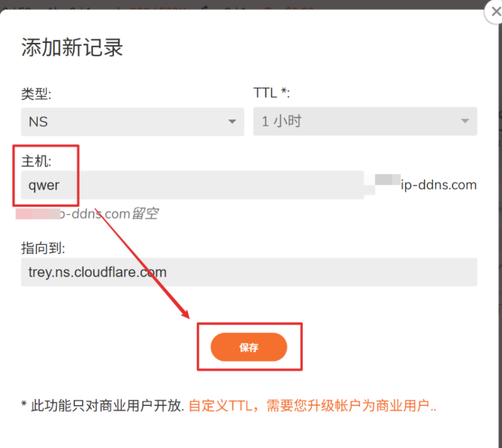Click the 此功能只对商业用户开放 notice text

point(103,406)
